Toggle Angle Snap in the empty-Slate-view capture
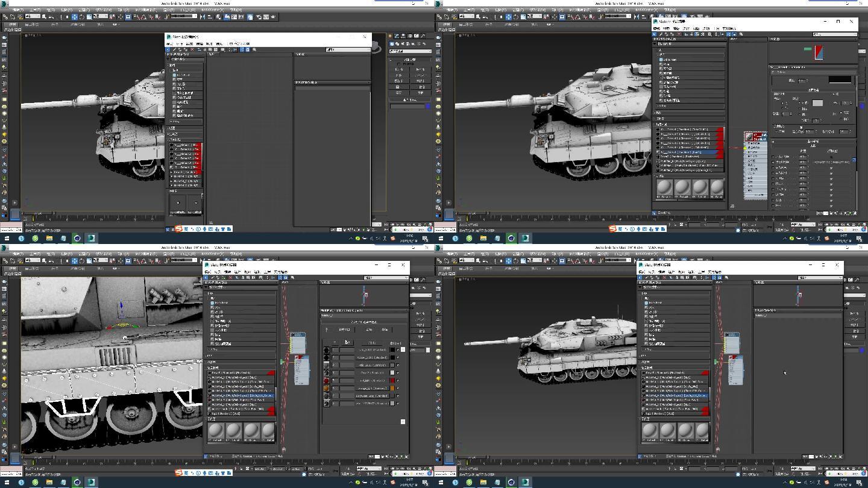Screen dimensions: 868x488 tap(143, 16)
